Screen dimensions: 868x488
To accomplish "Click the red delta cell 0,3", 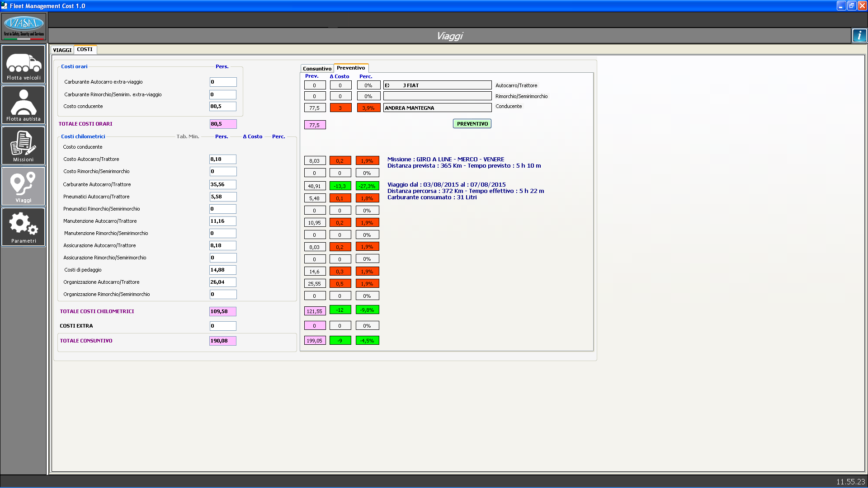I will [x=340, y=271].
